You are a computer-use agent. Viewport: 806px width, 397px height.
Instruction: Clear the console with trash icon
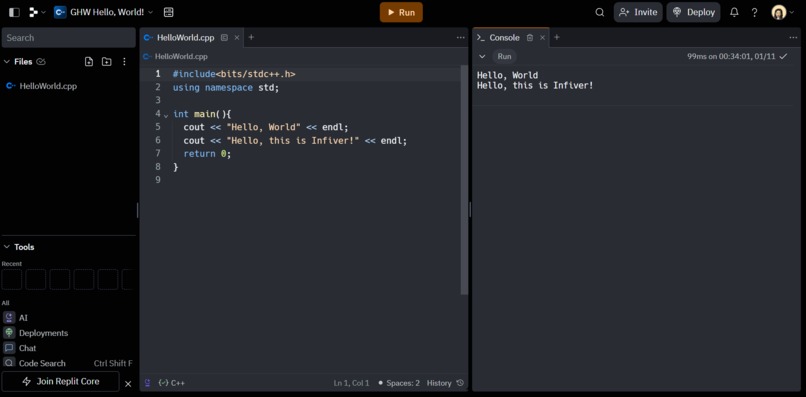click(x=530, y=38)
